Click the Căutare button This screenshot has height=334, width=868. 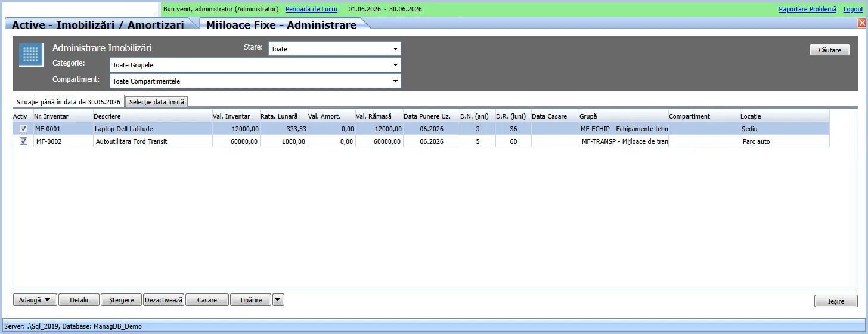[x=830, y=50]
